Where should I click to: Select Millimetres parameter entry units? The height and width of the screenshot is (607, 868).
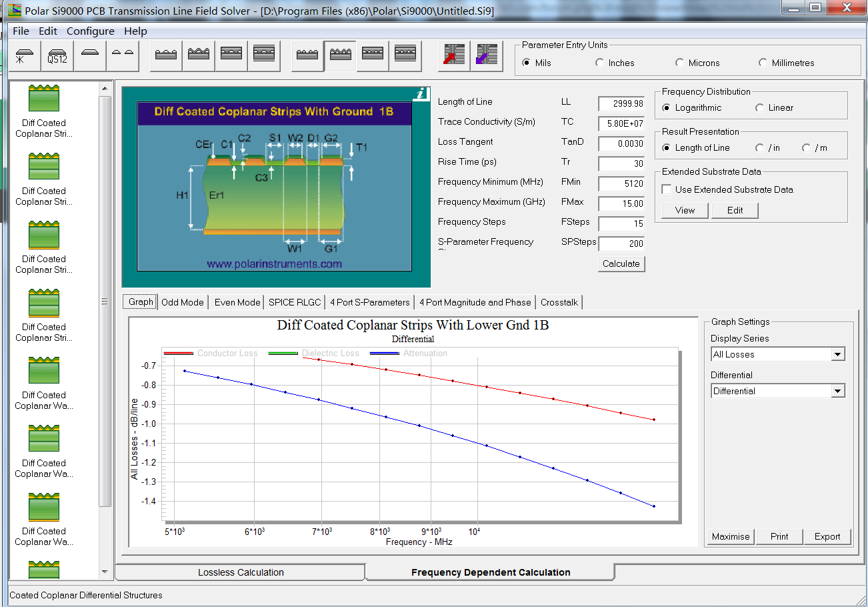coord(763,63)
